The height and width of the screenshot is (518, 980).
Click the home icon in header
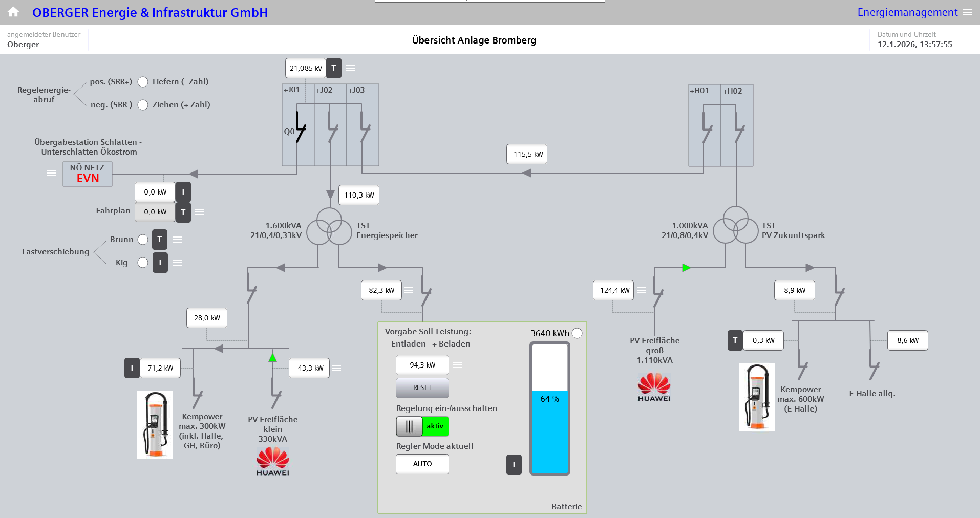pyautogui.click(x=13, y=12)
